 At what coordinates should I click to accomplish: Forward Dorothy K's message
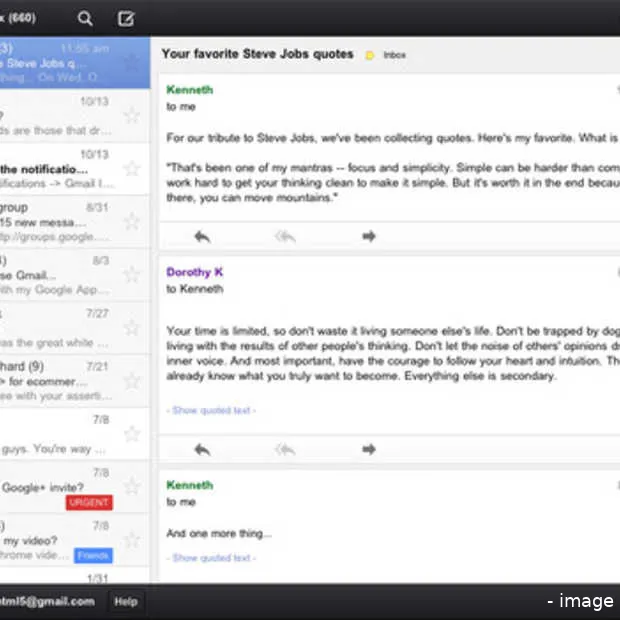point(369,449)
